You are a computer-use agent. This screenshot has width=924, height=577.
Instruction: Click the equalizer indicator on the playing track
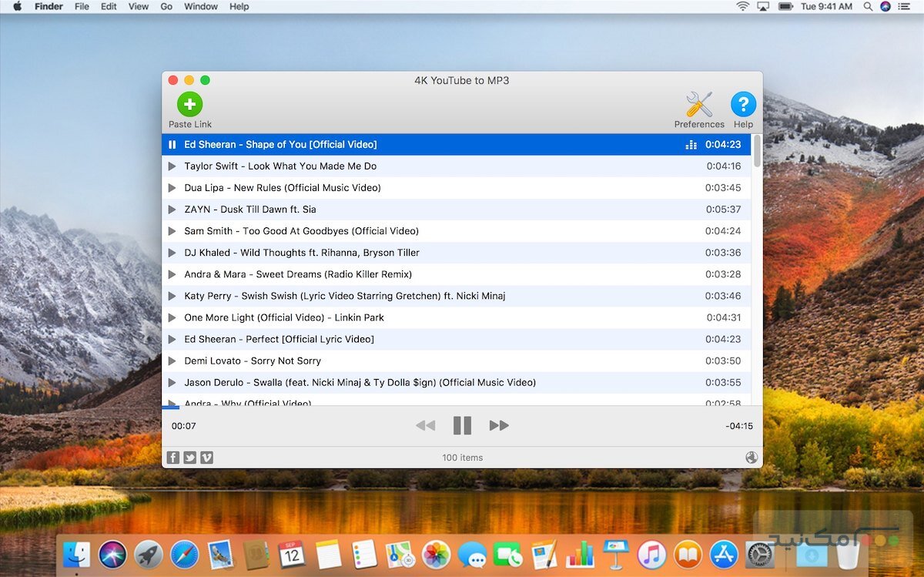691,144
